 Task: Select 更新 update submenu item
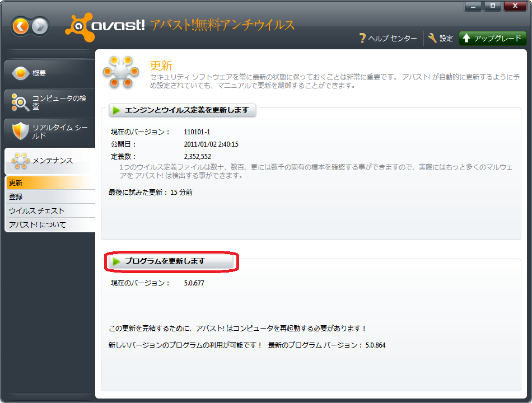(50, 183)
